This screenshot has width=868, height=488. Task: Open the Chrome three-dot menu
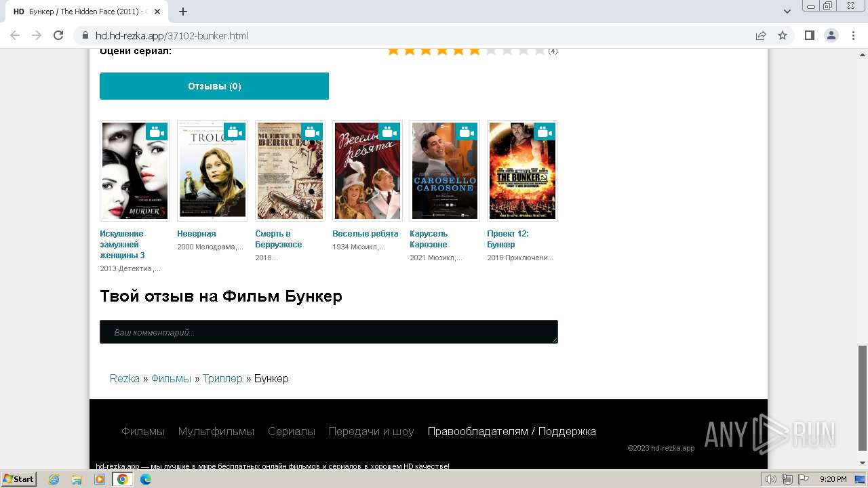(852, 35)
